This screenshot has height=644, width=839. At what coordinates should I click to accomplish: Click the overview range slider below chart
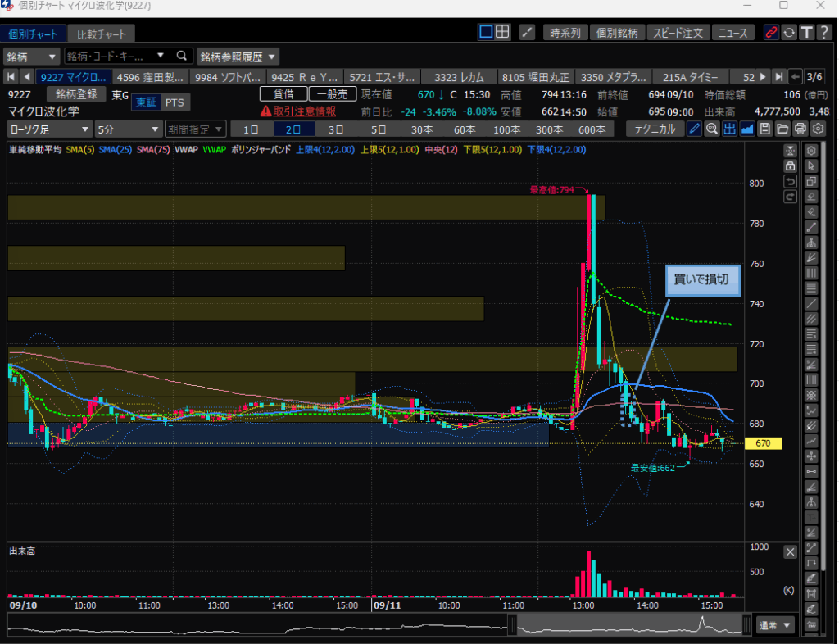pos(626,625)
